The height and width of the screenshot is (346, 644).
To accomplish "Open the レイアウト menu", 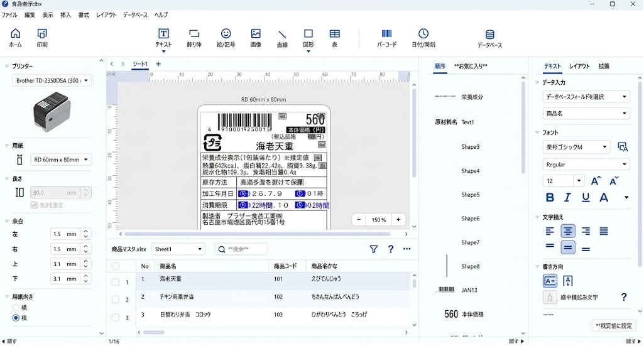I will (106, 15).
